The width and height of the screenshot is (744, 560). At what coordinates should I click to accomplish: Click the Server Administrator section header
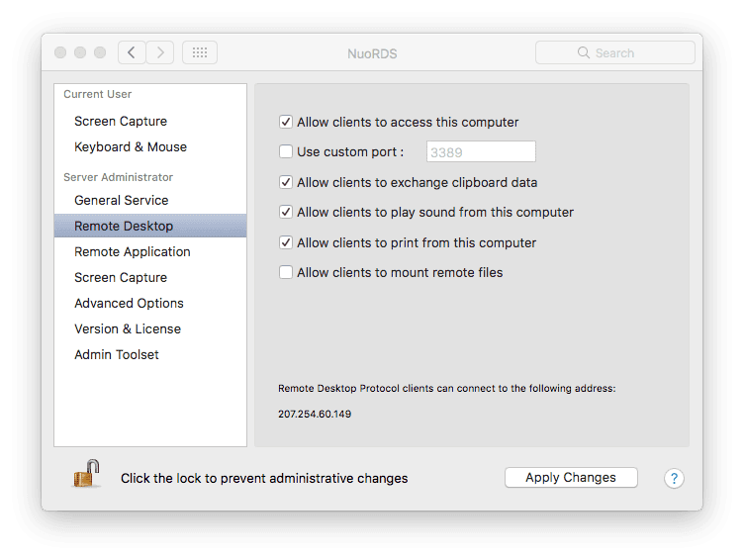118,177
